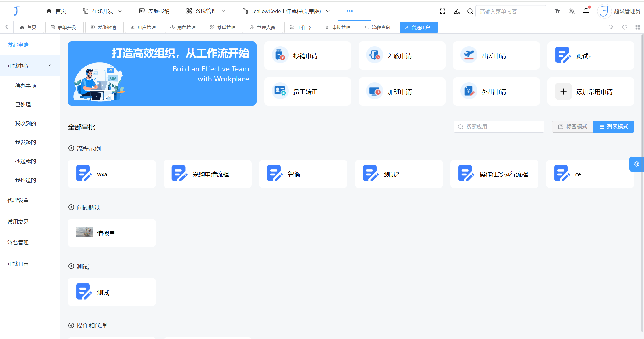
Task: Click the 搜索应用 search input
Action: coord(498,126)
